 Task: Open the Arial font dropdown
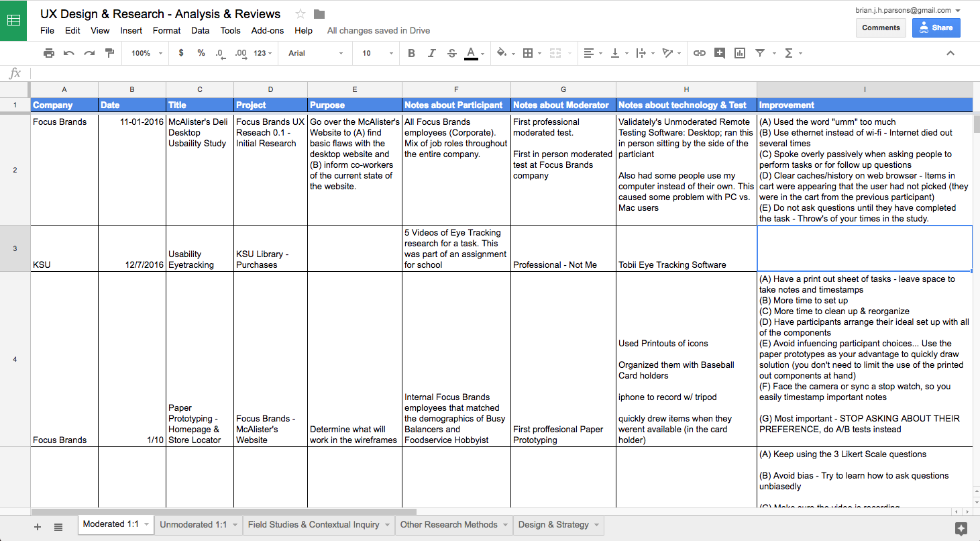pyautogui.click(x=315, y=53)
